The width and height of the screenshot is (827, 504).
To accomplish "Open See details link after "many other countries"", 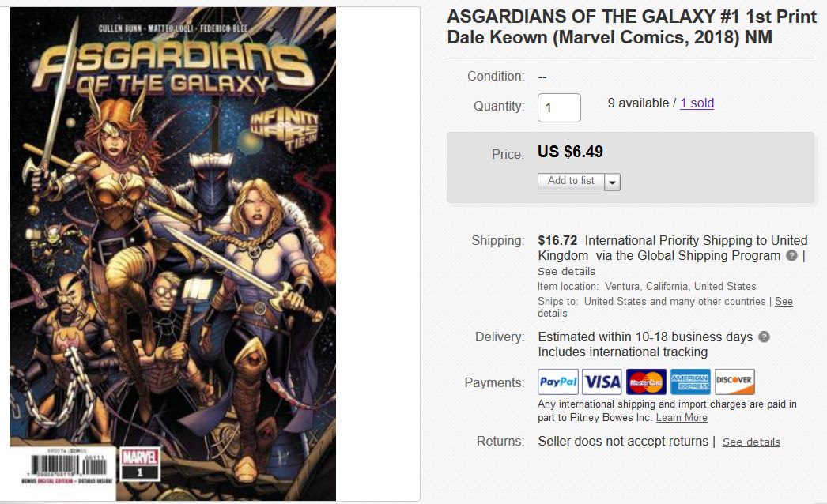I will [x=784, y=302].
